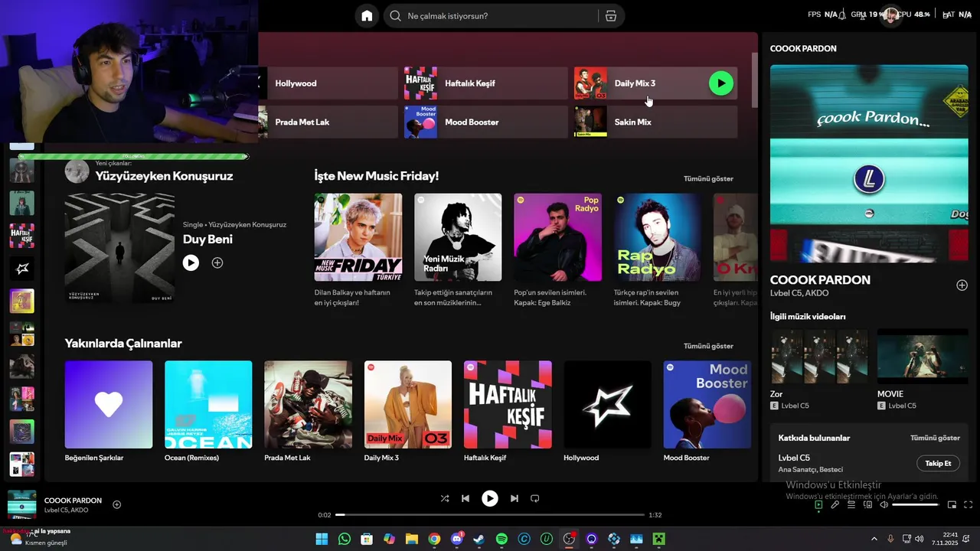
Task: Mute Spotify with speaker icon
Action: (x=884, y=504)
